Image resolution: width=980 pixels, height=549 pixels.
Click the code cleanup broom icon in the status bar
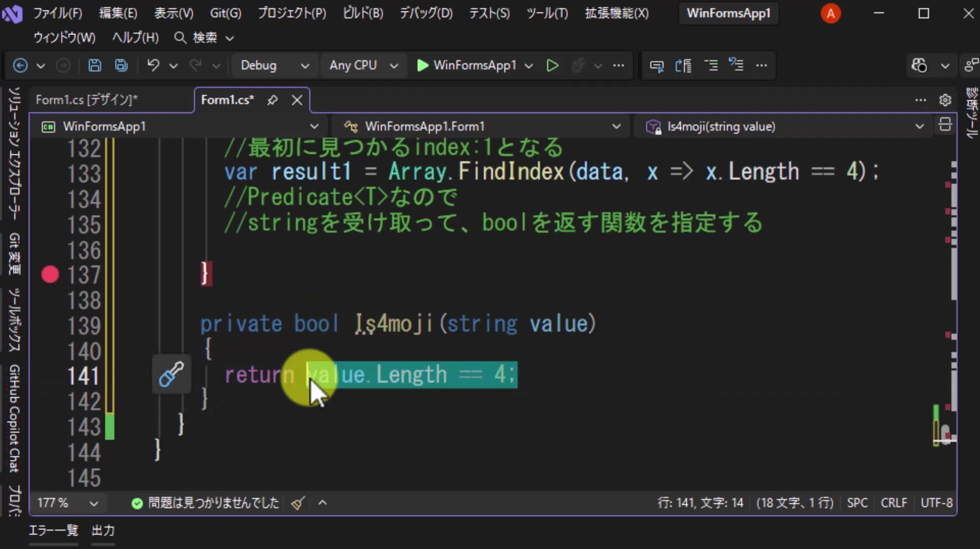pos(298,503)
